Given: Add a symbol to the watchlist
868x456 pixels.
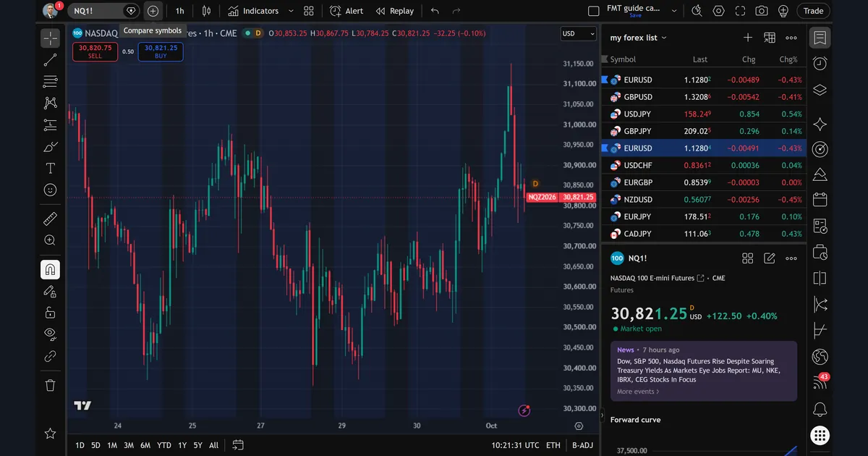Looking at the screenshot, I should coord(748,38).
